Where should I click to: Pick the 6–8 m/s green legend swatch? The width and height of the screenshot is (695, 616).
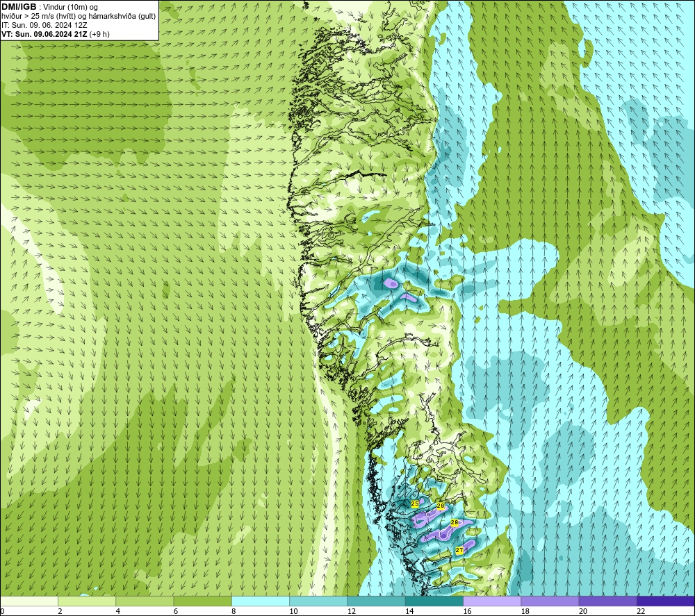[202, 601]
